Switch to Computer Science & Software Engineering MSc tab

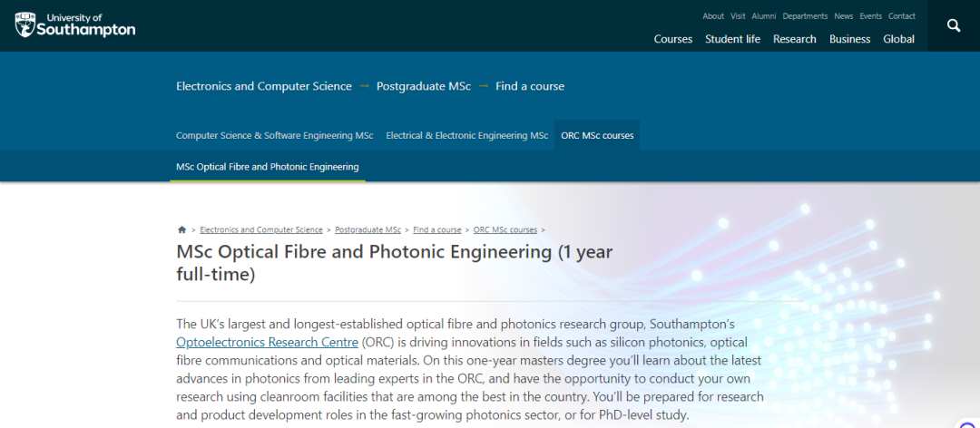point(274,135)
